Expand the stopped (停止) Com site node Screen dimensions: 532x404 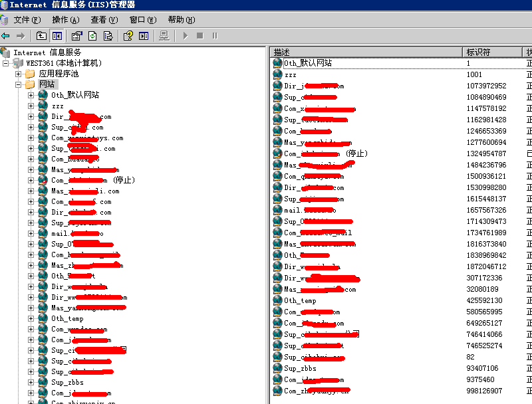tap(31, 180)
